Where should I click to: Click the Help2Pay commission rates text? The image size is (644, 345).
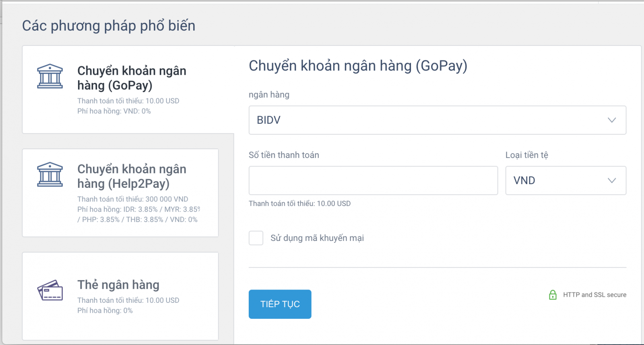(x=138, y=214)
